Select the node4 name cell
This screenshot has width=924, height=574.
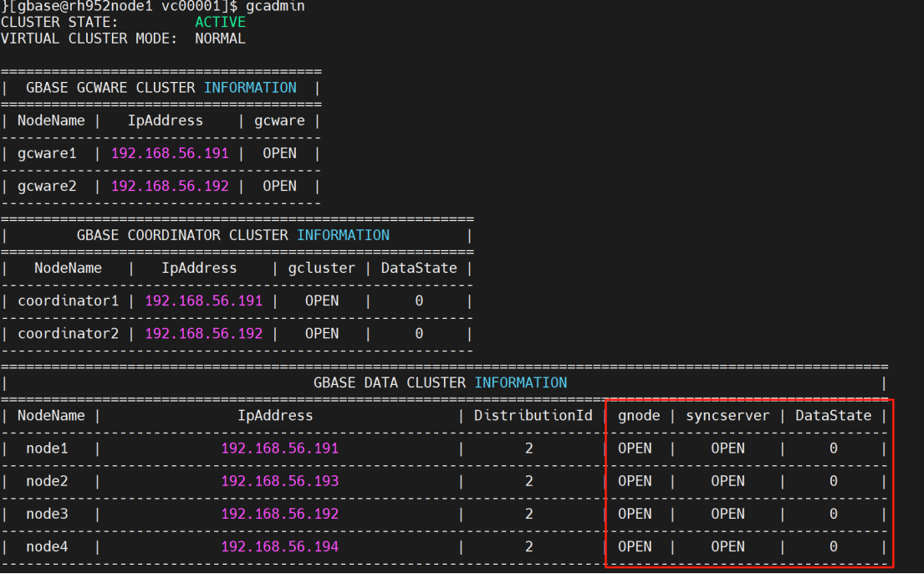(x=47, y=547)
